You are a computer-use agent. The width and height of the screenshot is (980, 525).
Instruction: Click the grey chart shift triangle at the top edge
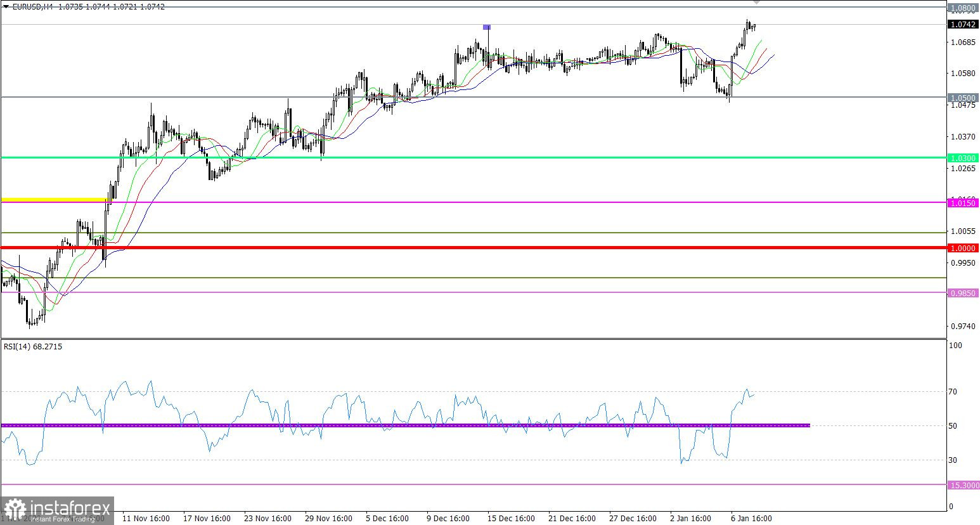(756, 3)
